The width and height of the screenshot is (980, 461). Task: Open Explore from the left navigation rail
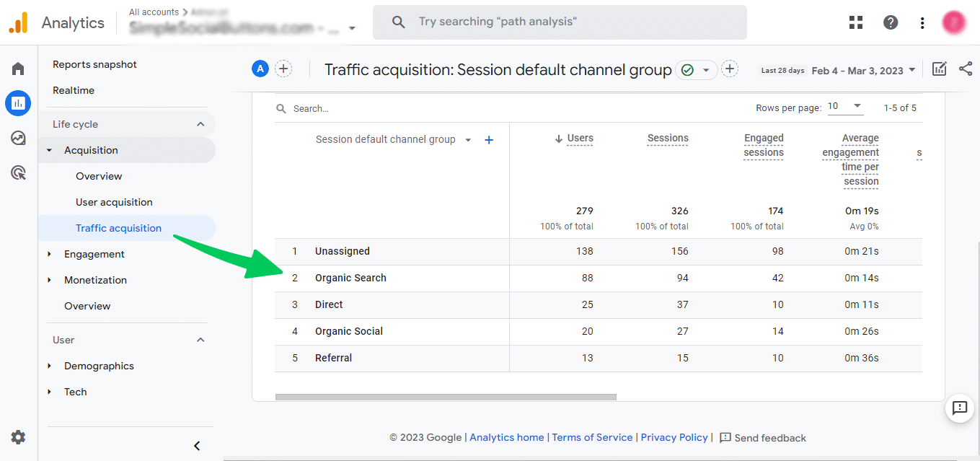pyautogui.click(x=17, y=137)
